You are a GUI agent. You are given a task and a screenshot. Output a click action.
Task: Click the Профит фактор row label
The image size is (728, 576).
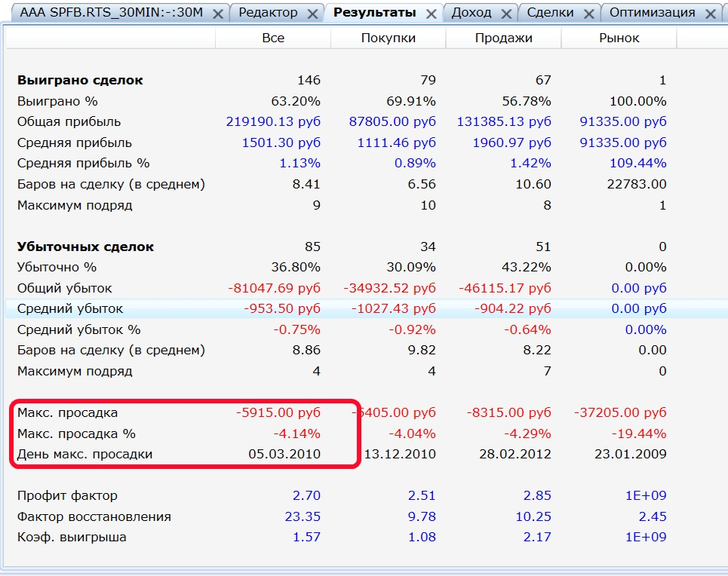click(67, 496)
